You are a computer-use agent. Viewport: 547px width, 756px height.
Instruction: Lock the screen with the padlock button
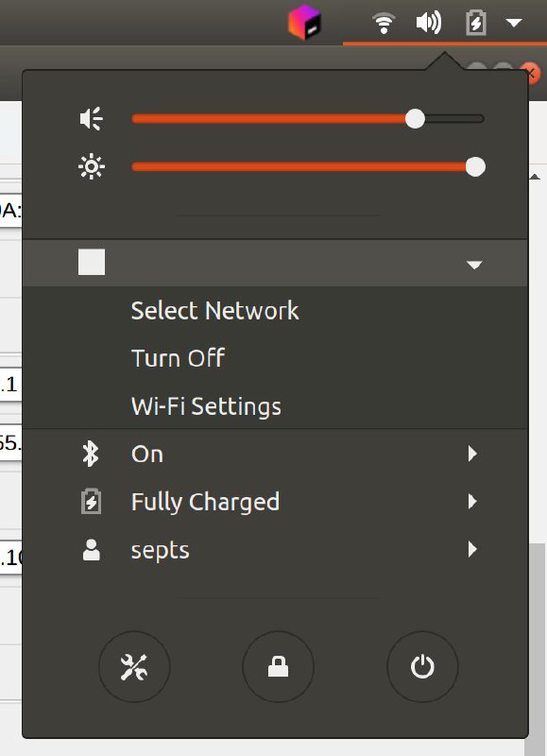pos(278,667)
